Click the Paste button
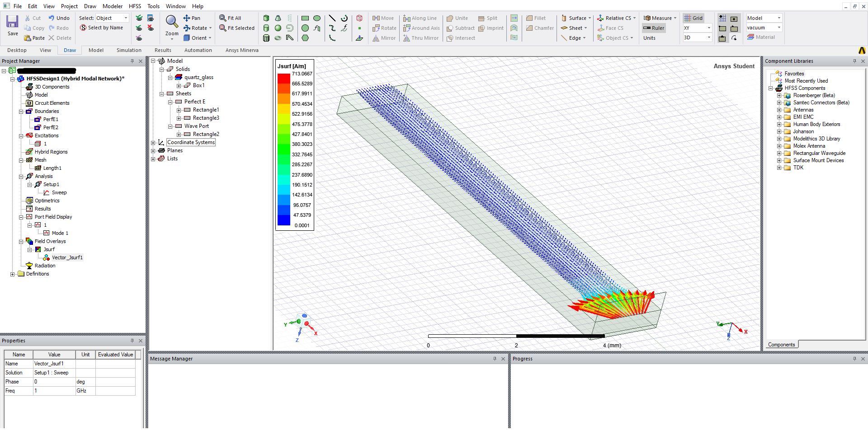This screenshot has width=868, height=430. [x=34, y=38]
